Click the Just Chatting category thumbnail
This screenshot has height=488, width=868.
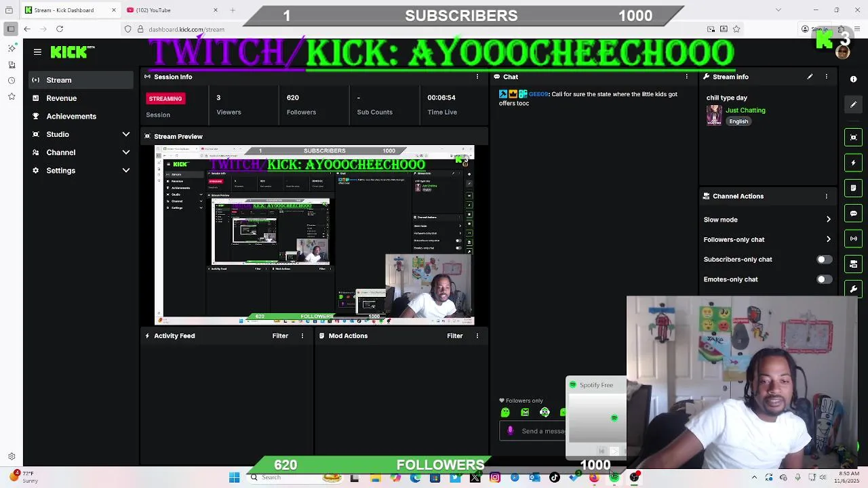(714, 115)
